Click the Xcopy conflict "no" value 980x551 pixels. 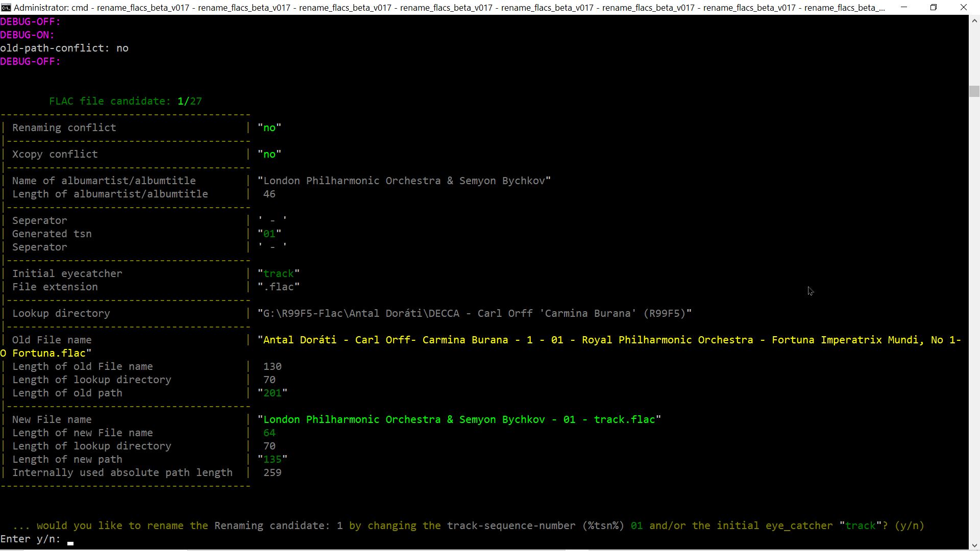coord(269,155)
